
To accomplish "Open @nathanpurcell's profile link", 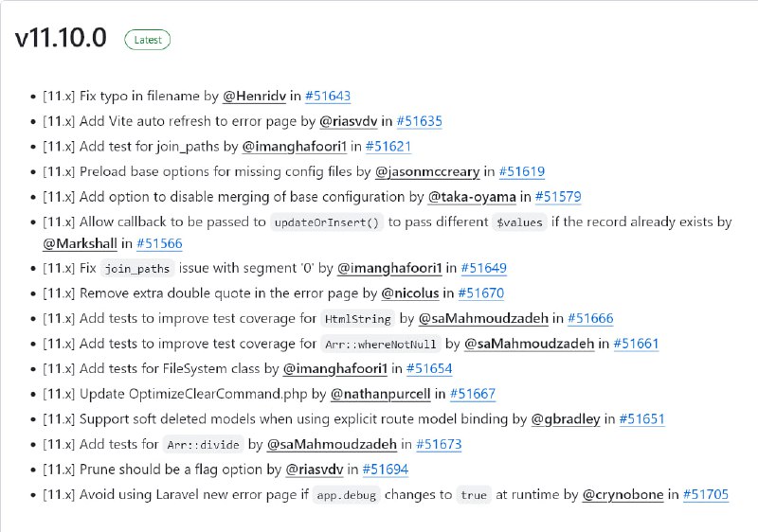I will [x=381, y=394].
